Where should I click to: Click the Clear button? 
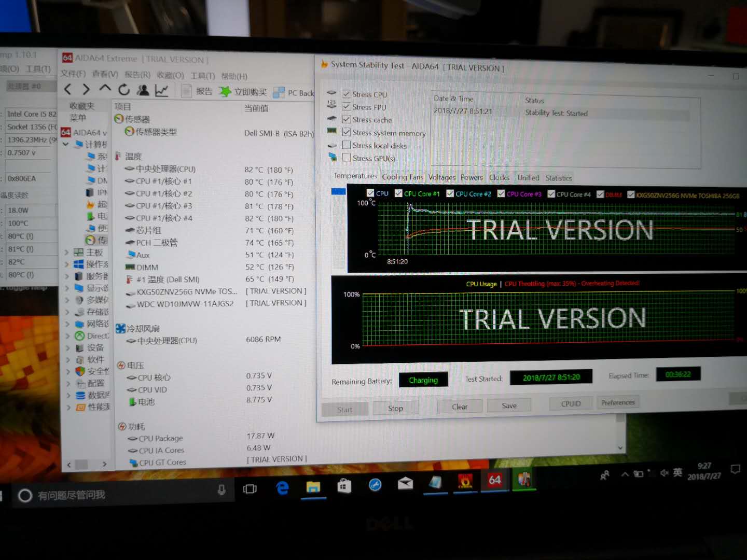pos(460,407)
